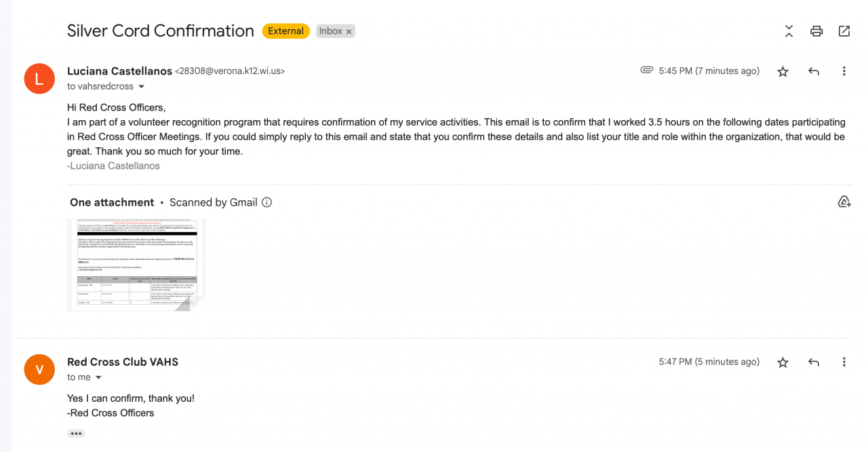The width and height of the screenshot is (868, 452).
Task: Open email thread in new window
Action: pyautogui.click(x=844, y=31)
